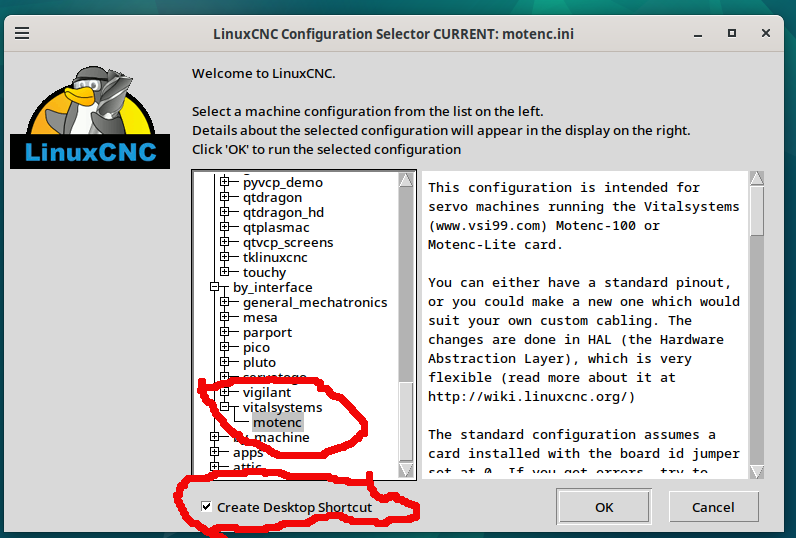Image resolution: width=796 pixels, height=538 pixels.
Task: Expand the apps tree node
Action: pyautogui.click(x=215, y=452)
